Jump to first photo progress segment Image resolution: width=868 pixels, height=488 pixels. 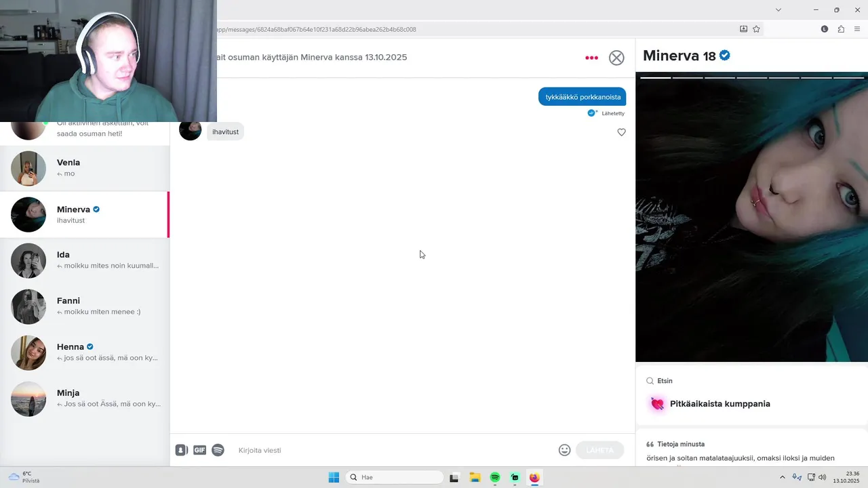(x=655, y=78)
